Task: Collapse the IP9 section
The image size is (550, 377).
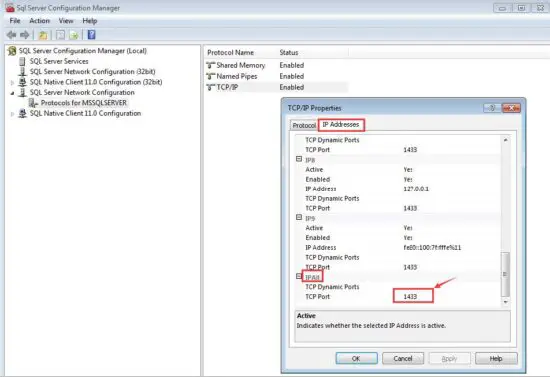Action: point(299,217)
